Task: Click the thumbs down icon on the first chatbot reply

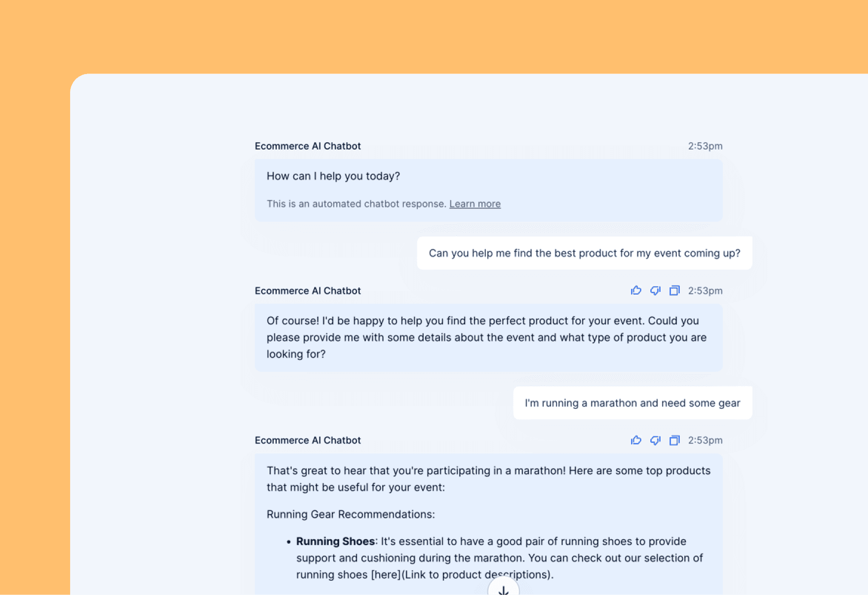Action: [655, 290]
